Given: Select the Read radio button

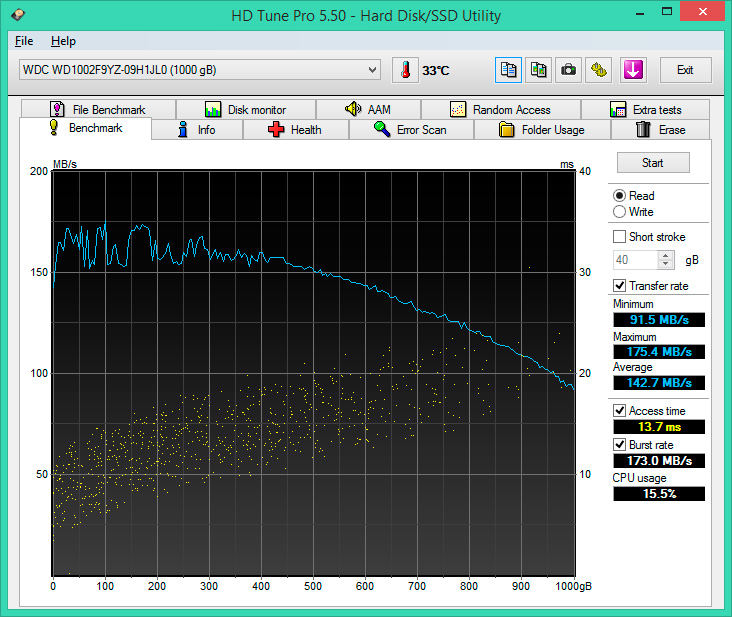Looking at the screenshot, I should click(620, 196).
